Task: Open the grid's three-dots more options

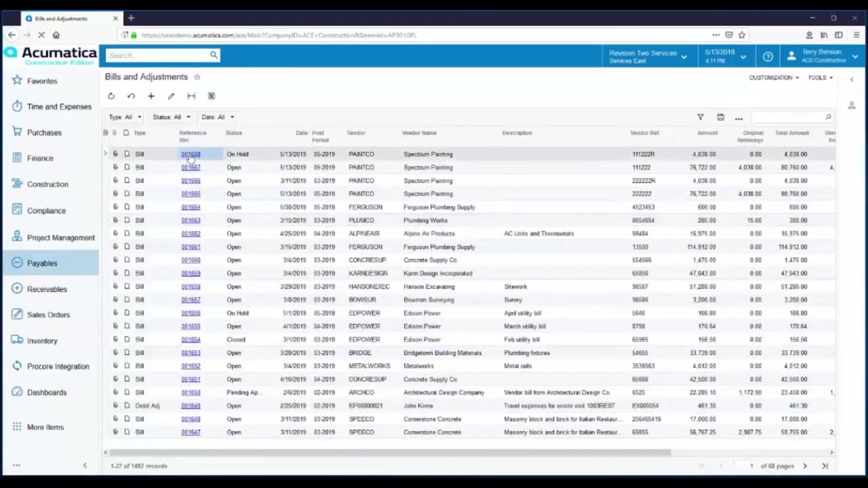Action: click(738, 118)
